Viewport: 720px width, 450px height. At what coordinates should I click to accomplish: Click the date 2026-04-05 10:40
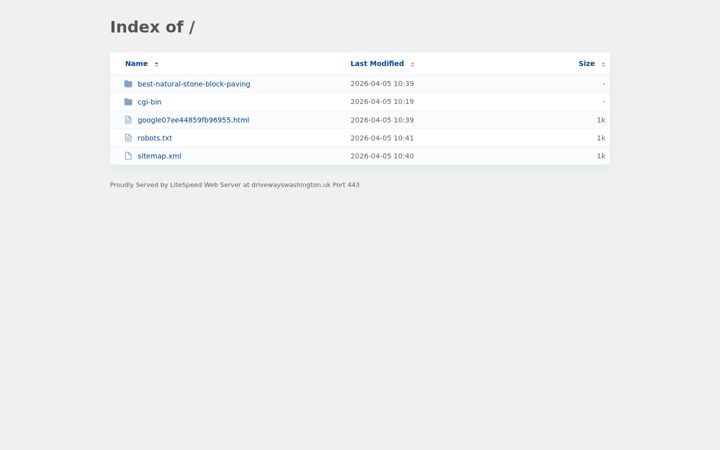[x=382, y=156]
